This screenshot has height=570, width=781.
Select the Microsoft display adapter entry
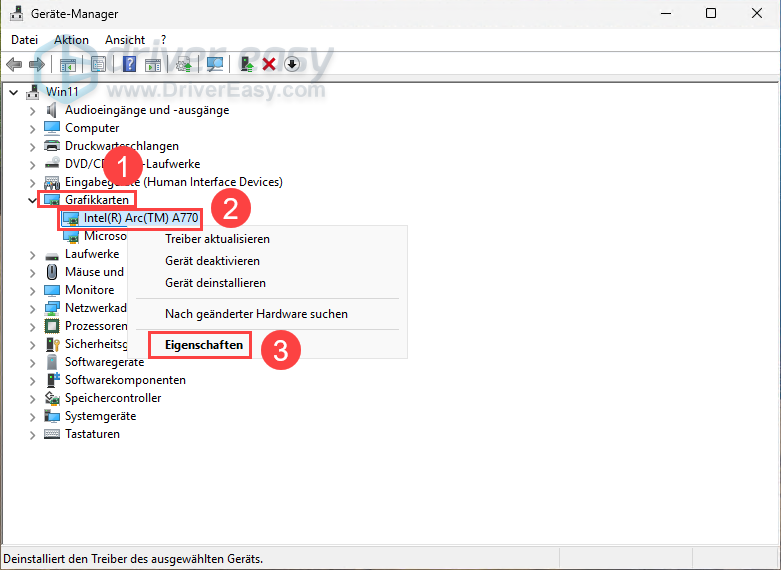[x=105, y=236]
